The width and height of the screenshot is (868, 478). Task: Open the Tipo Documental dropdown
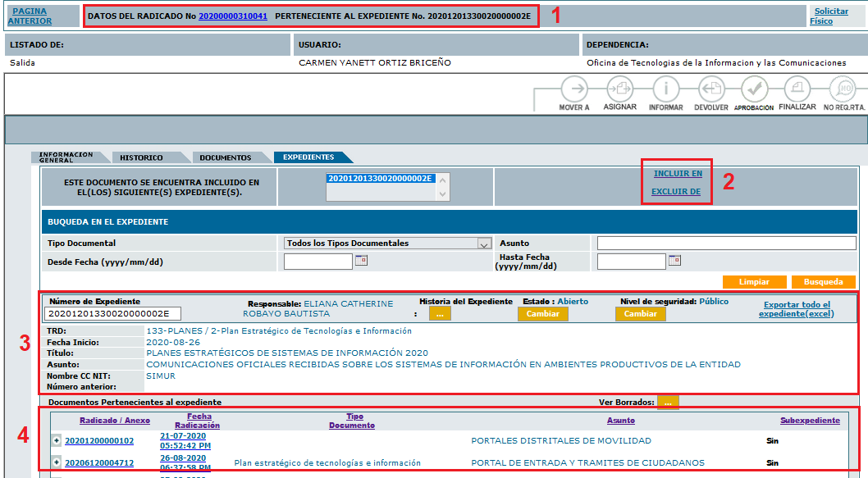[x=387, y=243]
